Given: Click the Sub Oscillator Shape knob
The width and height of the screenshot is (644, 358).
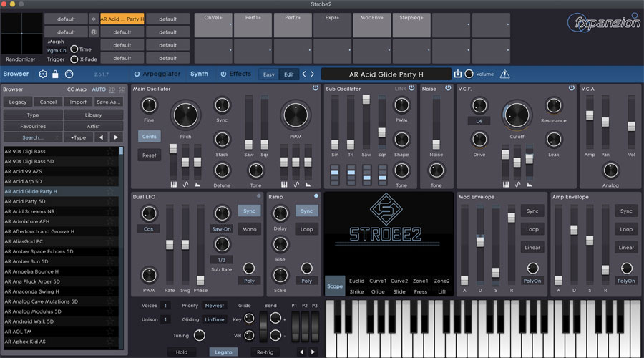Looking at the screenshot, I should [401, 140].
